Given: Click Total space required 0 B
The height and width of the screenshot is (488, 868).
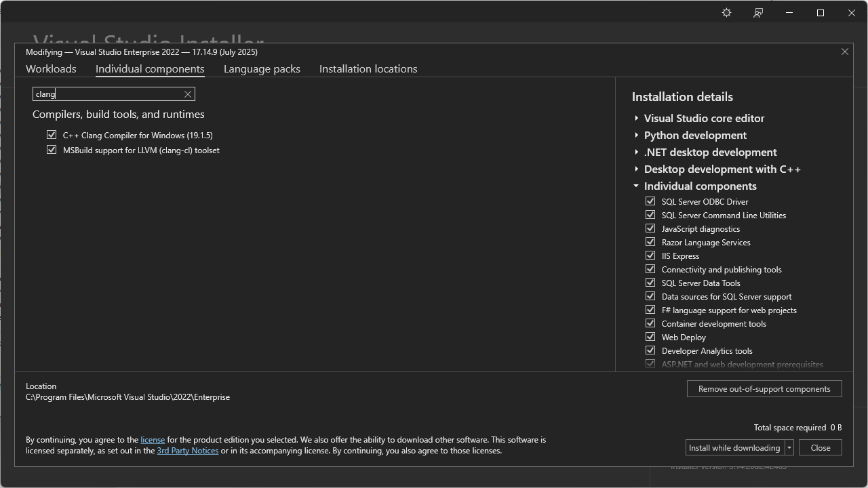Looking at the screenshot, I should [797, 428].
